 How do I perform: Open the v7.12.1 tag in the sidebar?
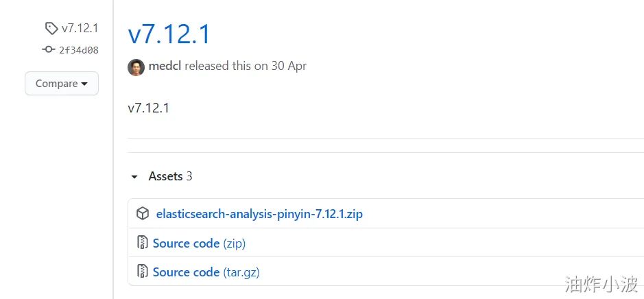[80, 28]
